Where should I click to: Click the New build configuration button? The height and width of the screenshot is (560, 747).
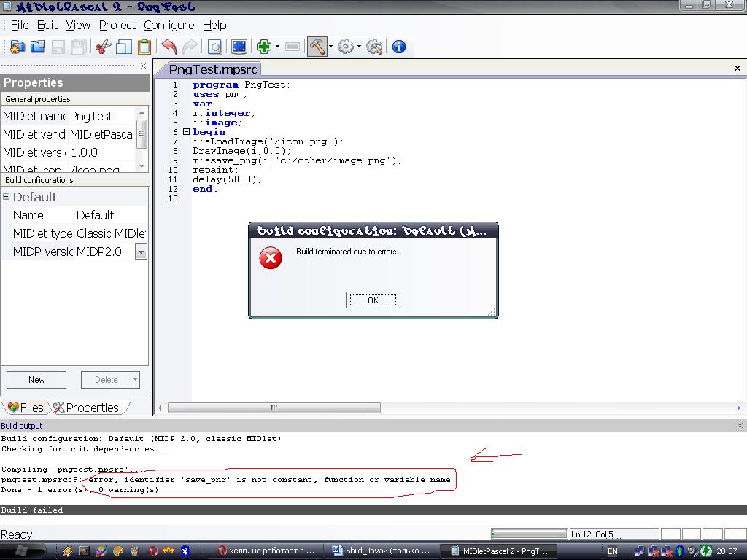(x=36, y=380)
